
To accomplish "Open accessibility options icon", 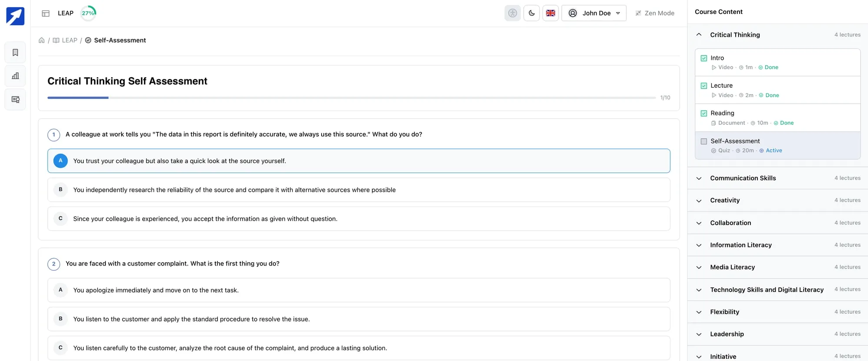I will 513,13.
